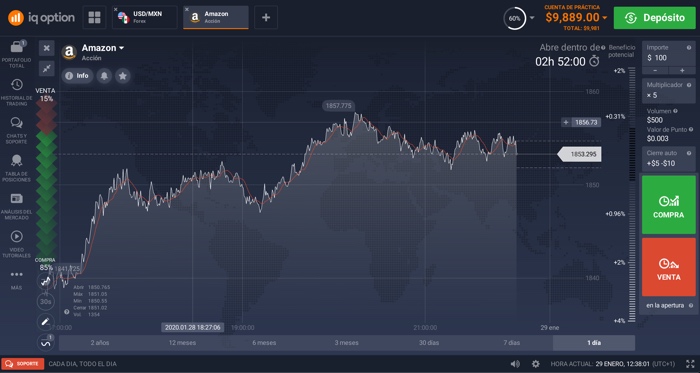Click the Beneficio potencial scale bar

point(632,195)
